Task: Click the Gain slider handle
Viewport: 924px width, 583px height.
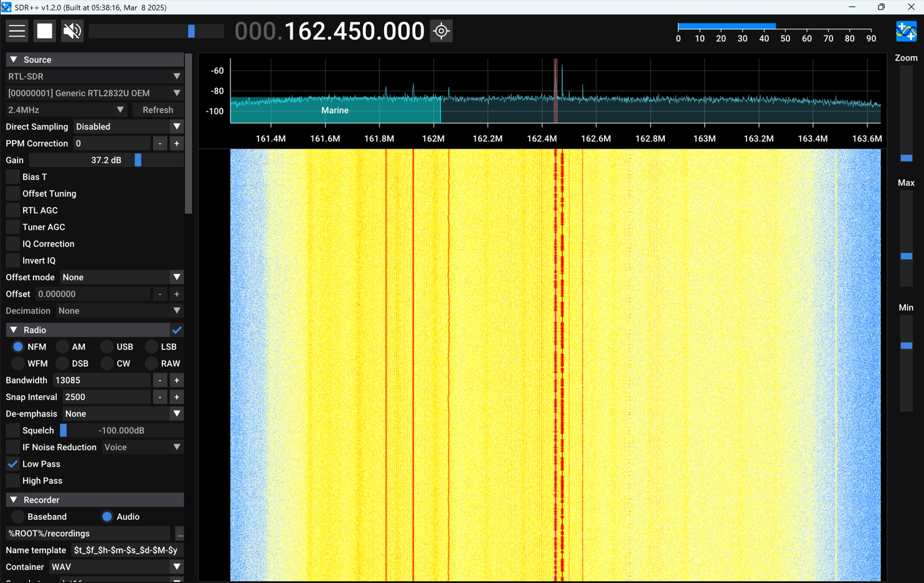Action: pos(138,160)
